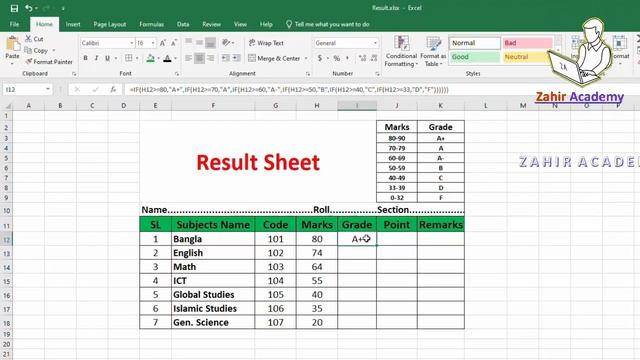
Task: Align text right
Action: pyautogui.click(x=210, y=58)
